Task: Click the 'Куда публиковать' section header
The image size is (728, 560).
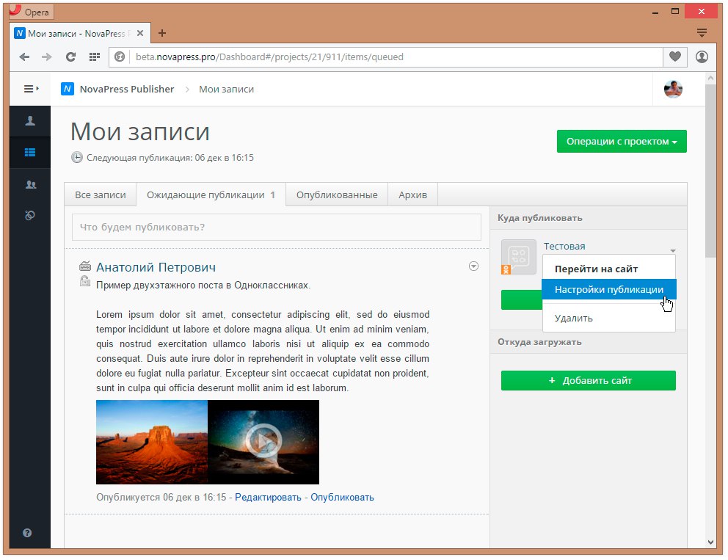Action: (540, 218)
